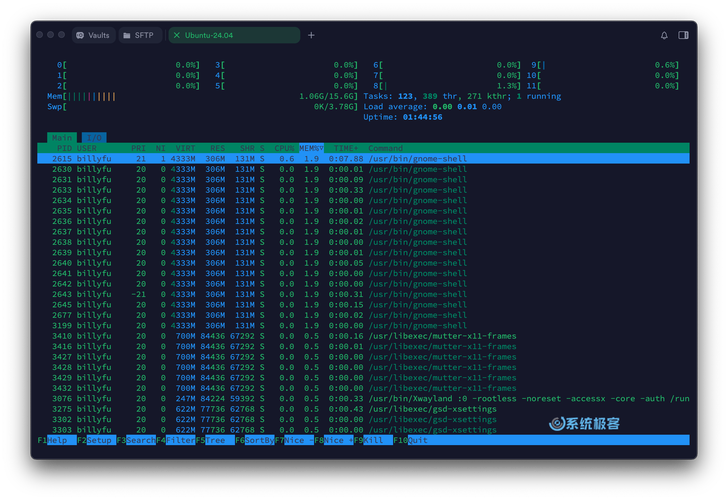The width and height of the screenshot is (728, 500).
Task: Open F2 Setup in function bar
Action: pos(96,440)
